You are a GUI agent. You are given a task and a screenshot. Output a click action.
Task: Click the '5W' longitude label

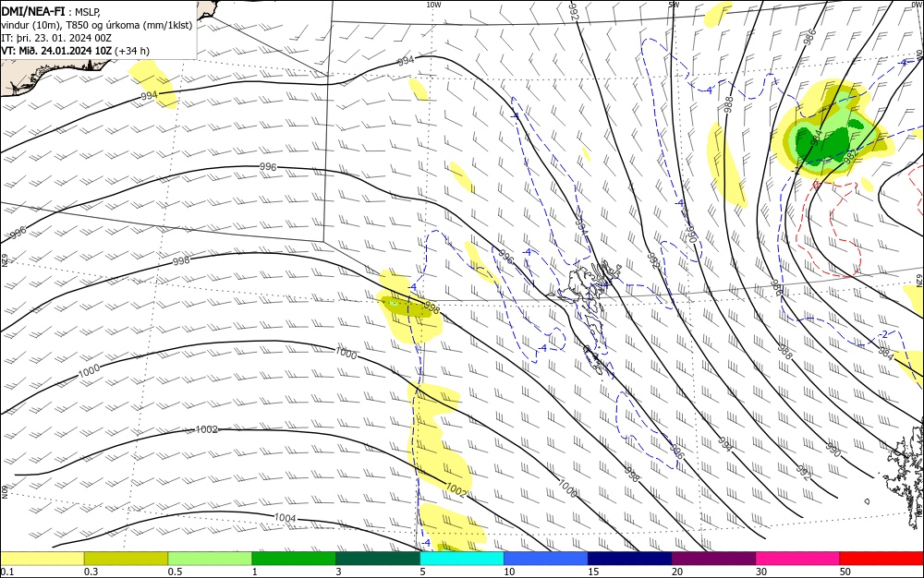pyautogui.click(x=674, y=5)
